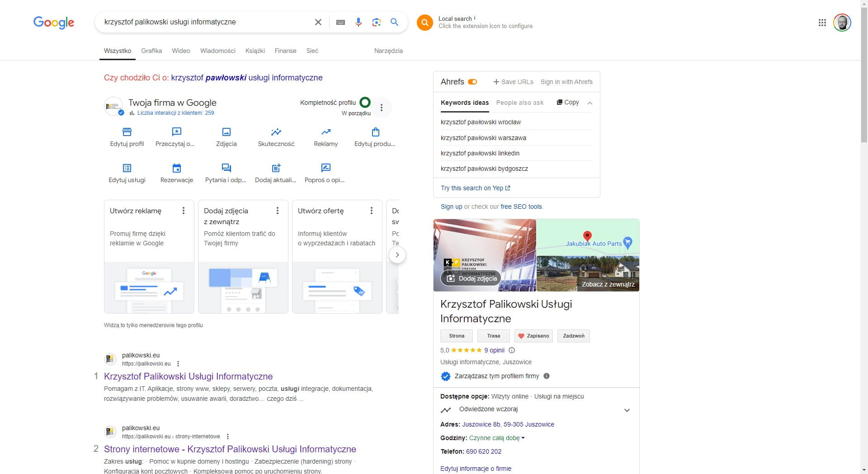Image resolution: width=868 pixels, height=474 pixels.
Task: Clear the search box text
Action: 318,22
